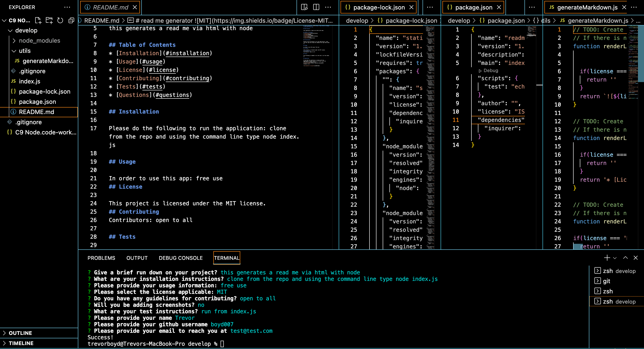
Task: Maximize the terminal panel height
Action: pyautogui.click(x=625, y=258)
